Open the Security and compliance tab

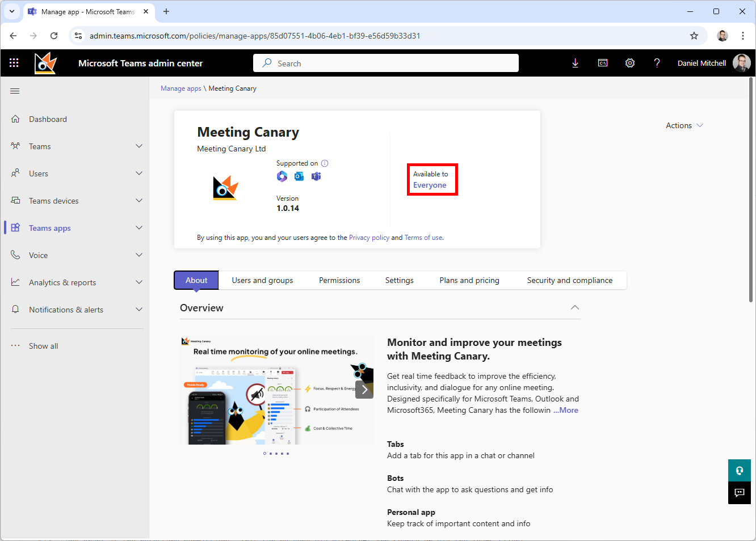569,280
